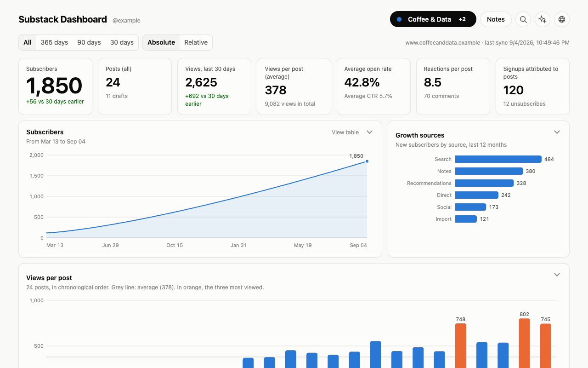588x368 pixels.
Task: Click the 1,850 endpoint on Subscribers chart
Action: coord(367,161)
